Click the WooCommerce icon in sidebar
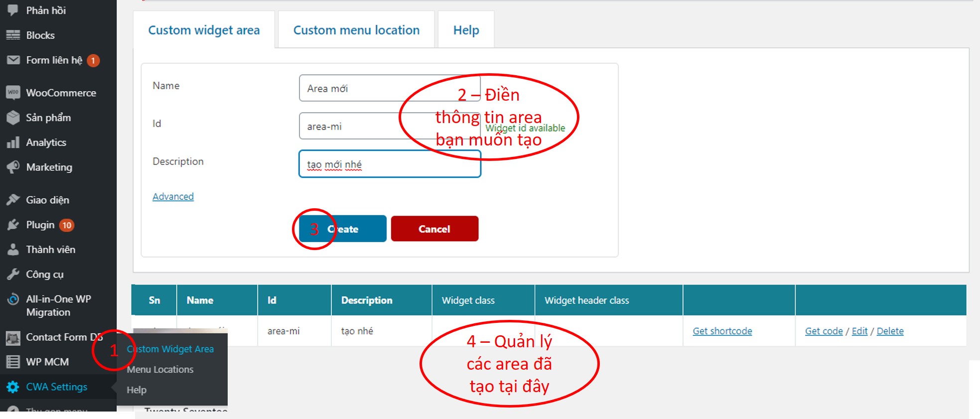The width and height of the screenshot is (980, 419). (13, 93)
